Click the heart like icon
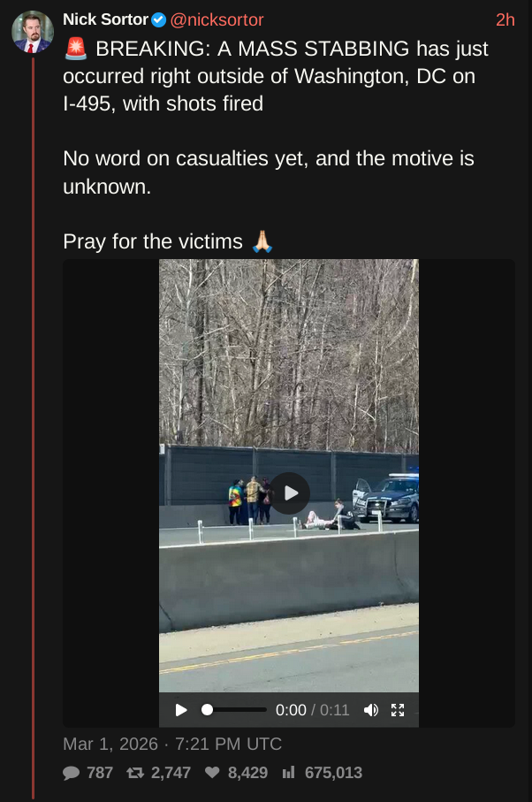 [x=212, y=772]
